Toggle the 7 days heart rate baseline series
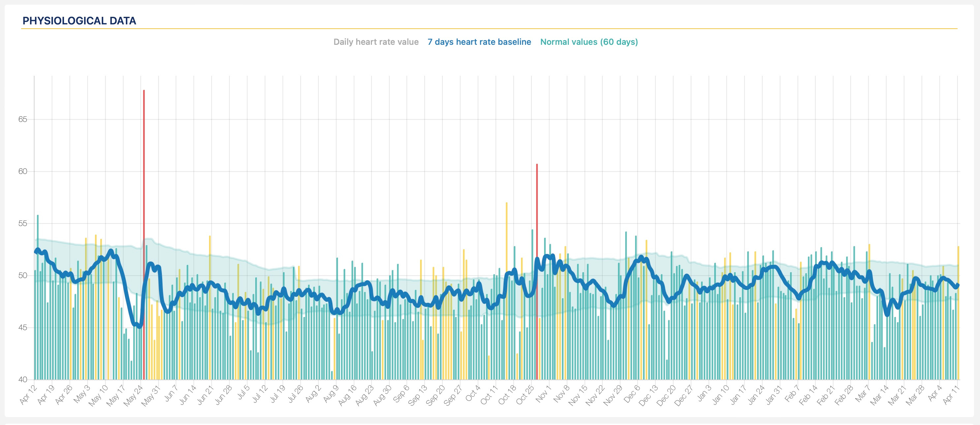The width and height of the screenshot is (980, 425). tap(479, 42)
